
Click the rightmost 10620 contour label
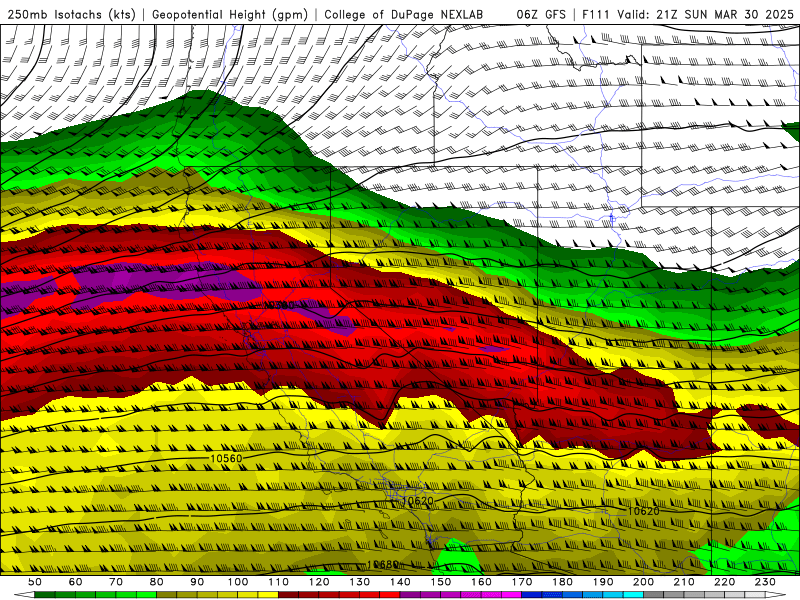[x=643, y=511]
